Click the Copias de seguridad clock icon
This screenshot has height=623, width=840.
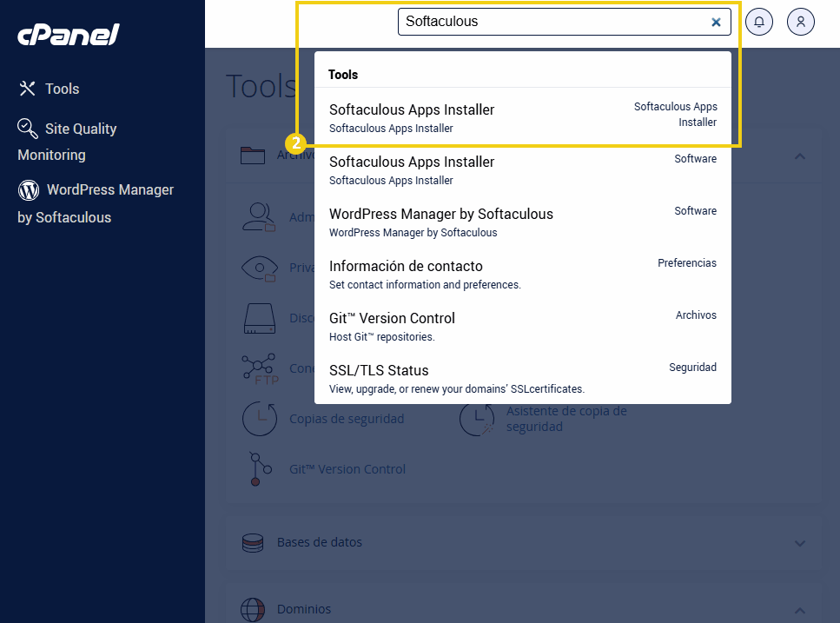pyautogui.click(x=260, y=419)
